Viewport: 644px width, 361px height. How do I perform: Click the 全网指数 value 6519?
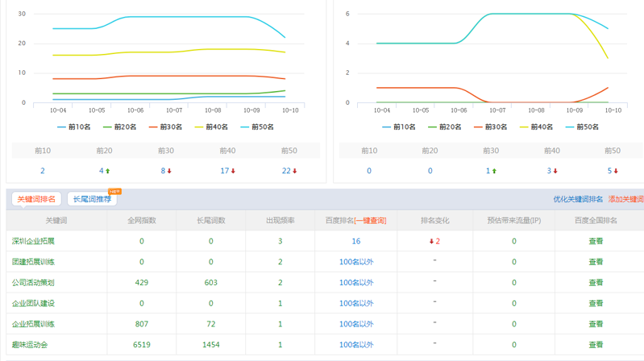pos(142,345)
